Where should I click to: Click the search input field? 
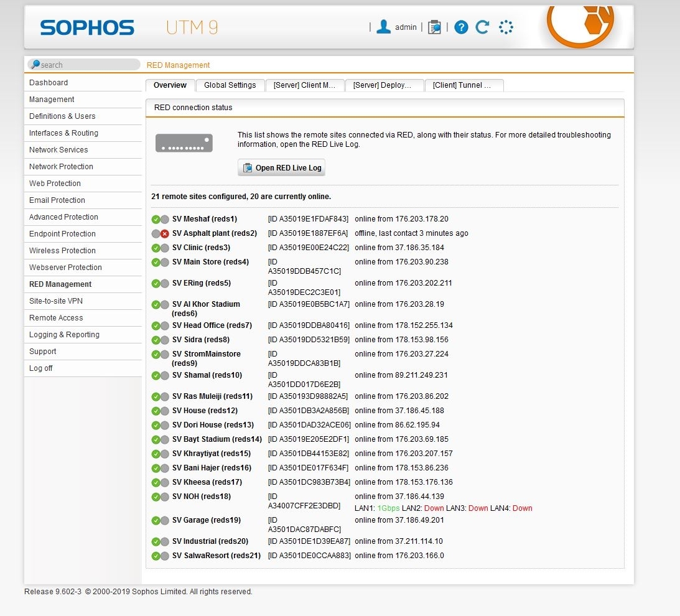pyautogui.click(x=87, y=65)
